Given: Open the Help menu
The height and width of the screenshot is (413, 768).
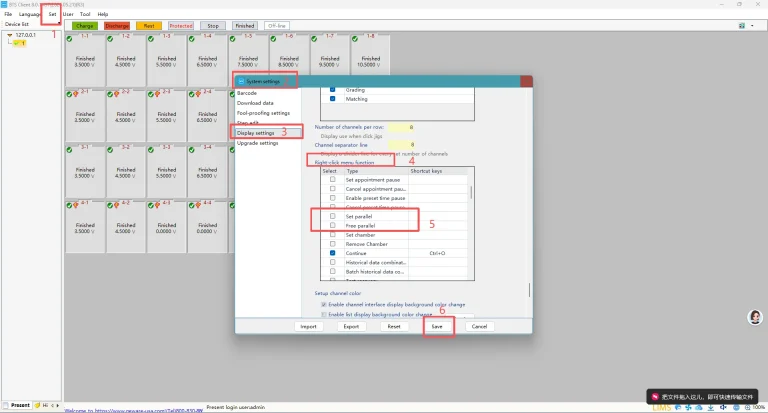Looking at the screenshot, I should pyautogui.click(x=102, y=14).
